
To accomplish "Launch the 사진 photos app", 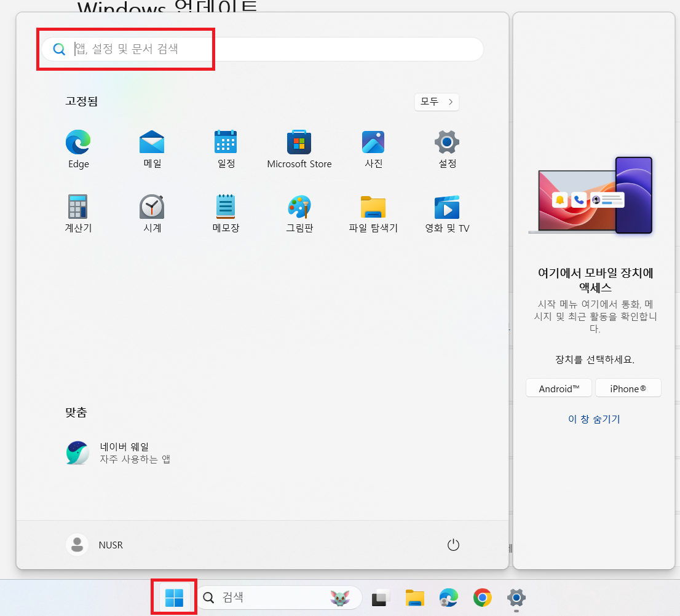I will pyautogui.click(x=373, y=149).
